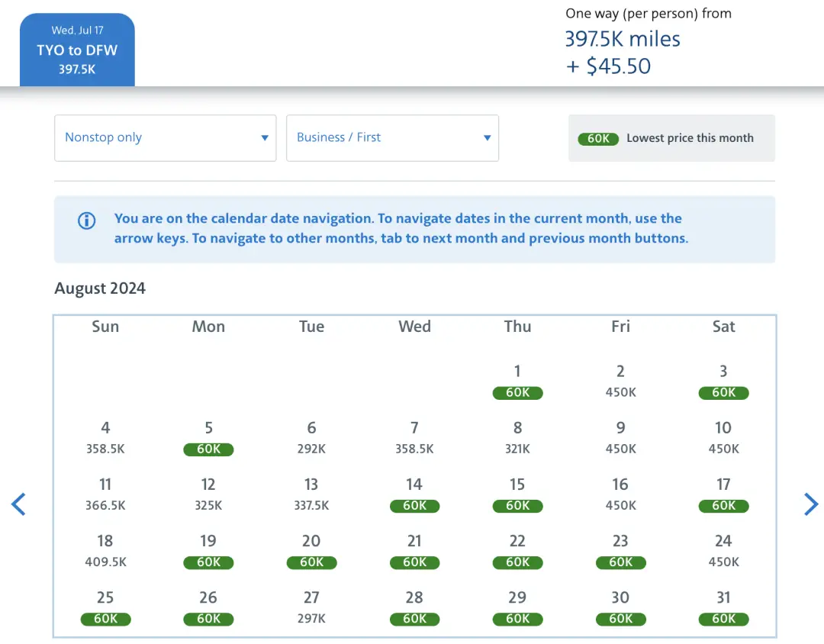824x644 pixels.
Task: Pick August 5 at 60K miles
Action: click(208, 438)
